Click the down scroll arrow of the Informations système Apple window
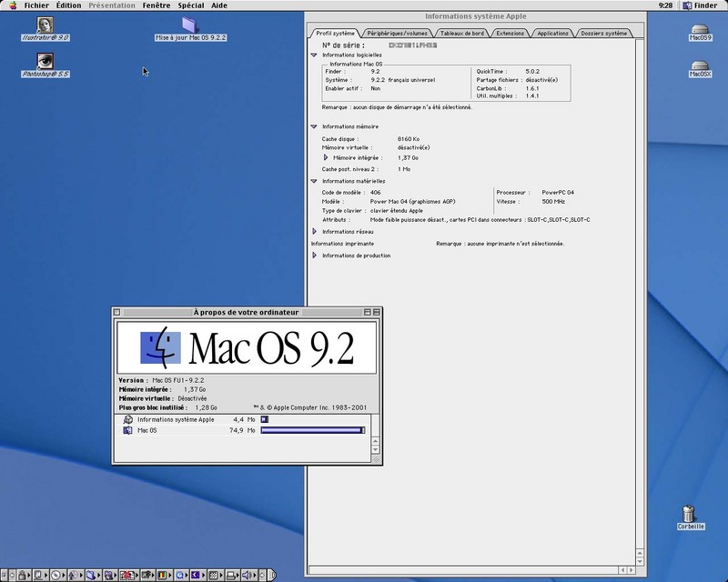This screenshot has width=728, height=582. [640, 562]
